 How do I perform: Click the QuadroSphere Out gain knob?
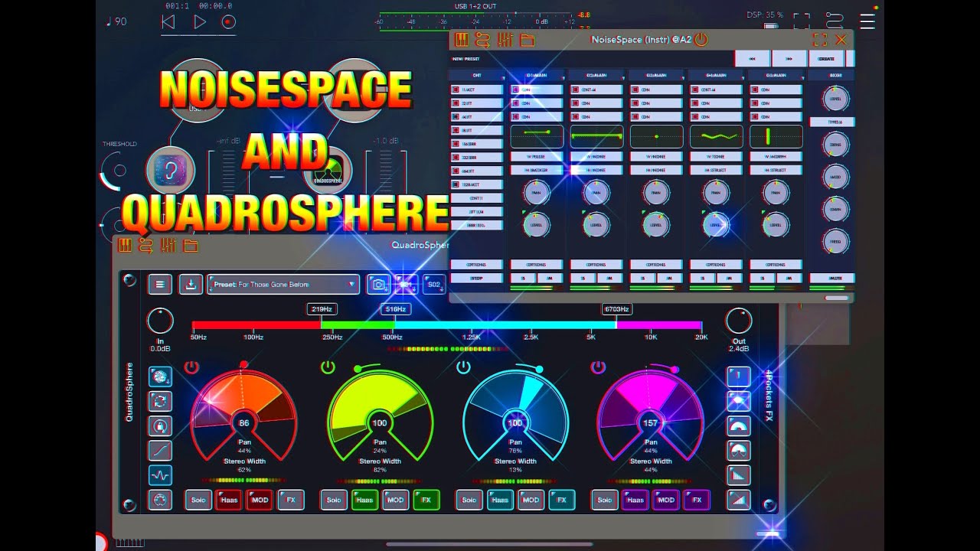[x=739, y=321]
